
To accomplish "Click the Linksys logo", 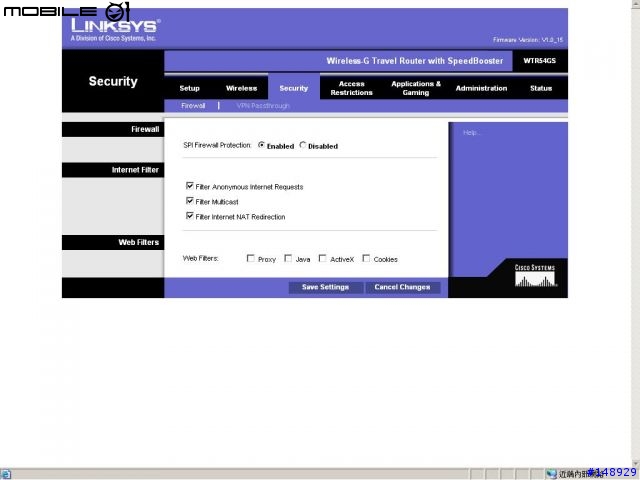I will point(115,29).
